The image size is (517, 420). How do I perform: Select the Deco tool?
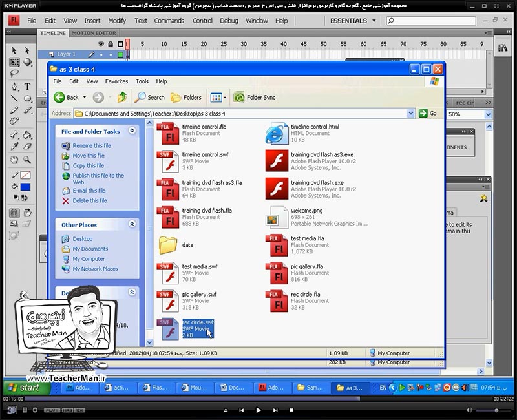(x=14, y=121)
